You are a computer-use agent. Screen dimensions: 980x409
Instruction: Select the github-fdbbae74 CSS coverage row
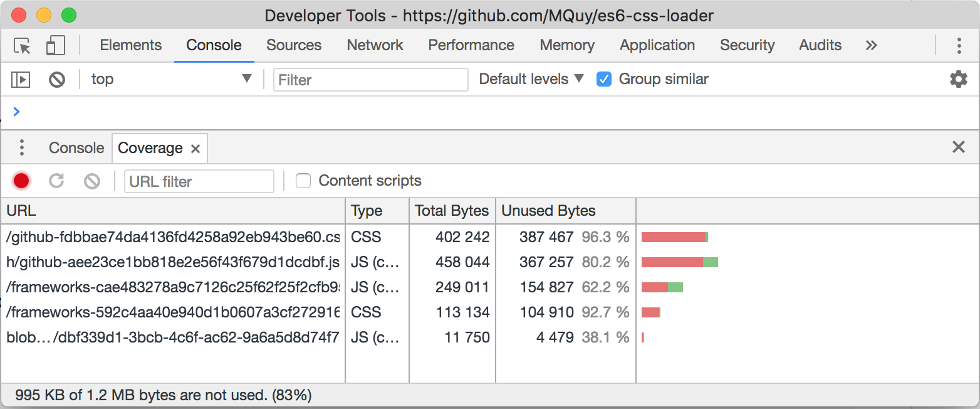[173, 237]
